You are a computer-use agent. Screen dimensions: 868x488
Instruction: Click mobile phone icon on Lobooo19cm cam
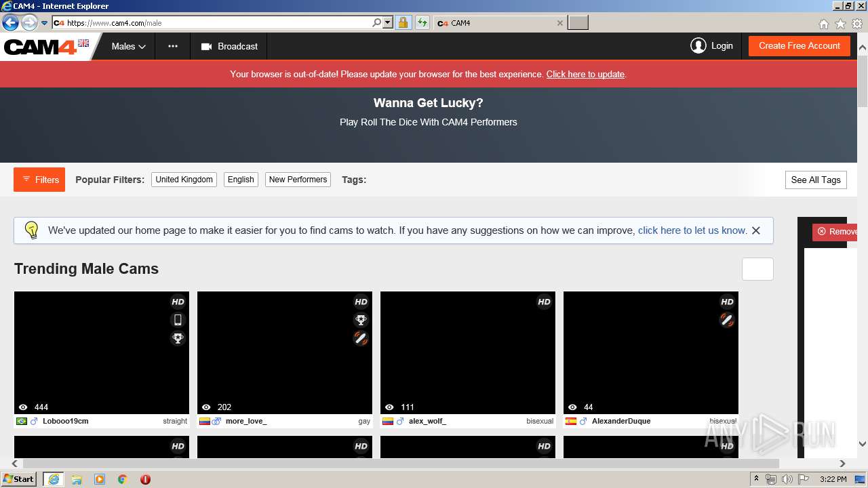pyautogui.click(x=178, y=320)
